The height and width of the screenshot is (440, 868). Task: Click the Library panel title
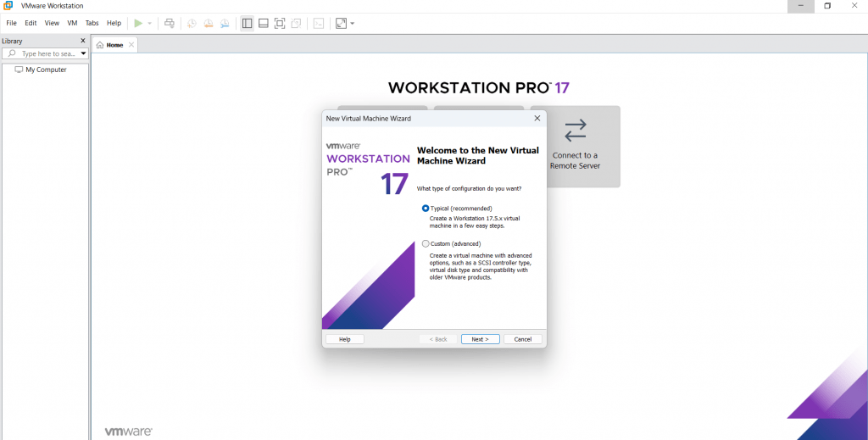[12, 41]
